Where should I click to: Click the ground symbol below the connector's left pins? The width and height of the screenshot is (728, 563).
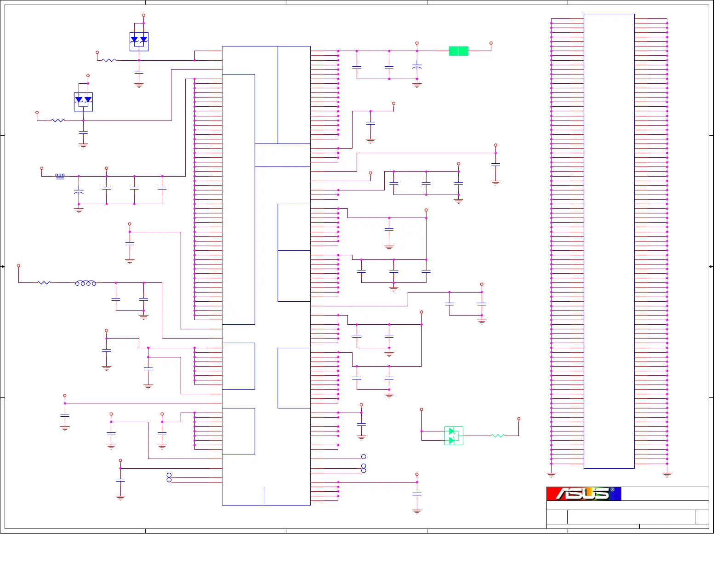point(551,474)
